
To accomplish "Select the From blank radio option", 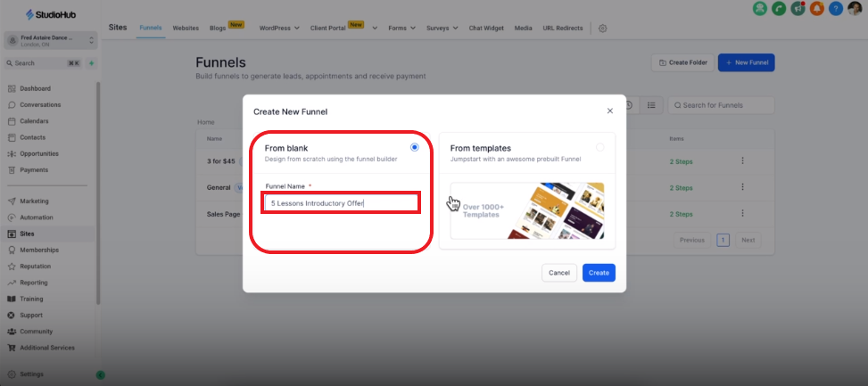I will click(x=415, y=147).
